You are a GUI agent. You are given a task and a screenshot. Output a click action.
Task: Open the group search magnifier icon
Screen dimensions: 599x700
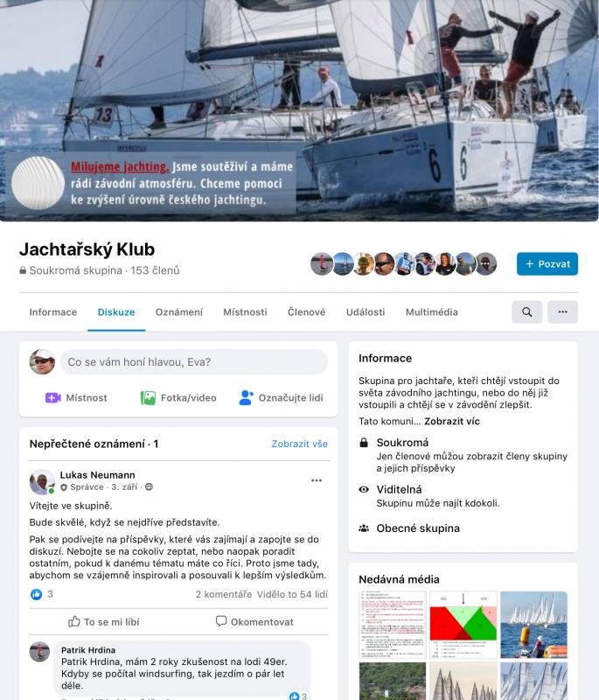coord(526,312)
